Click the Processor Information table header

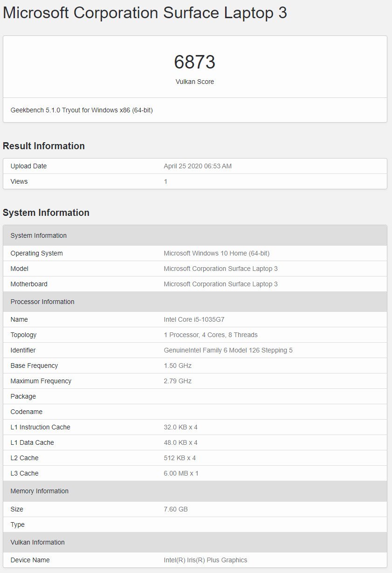tap(195, 302)
